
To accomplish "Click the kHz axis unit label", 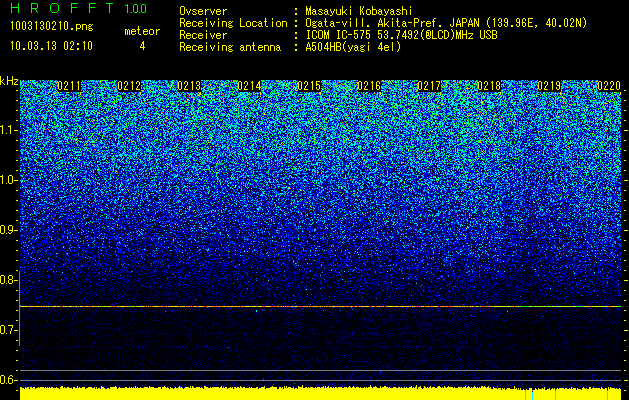I will coord(9,81).
